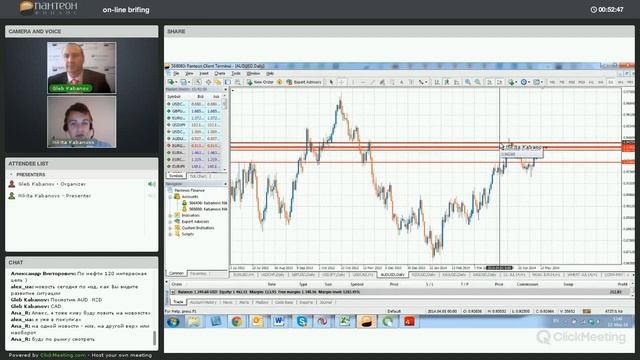Close the Market Watch panel
The height and width of the screenshot is (360, 640).
click(x=225, y=89)
